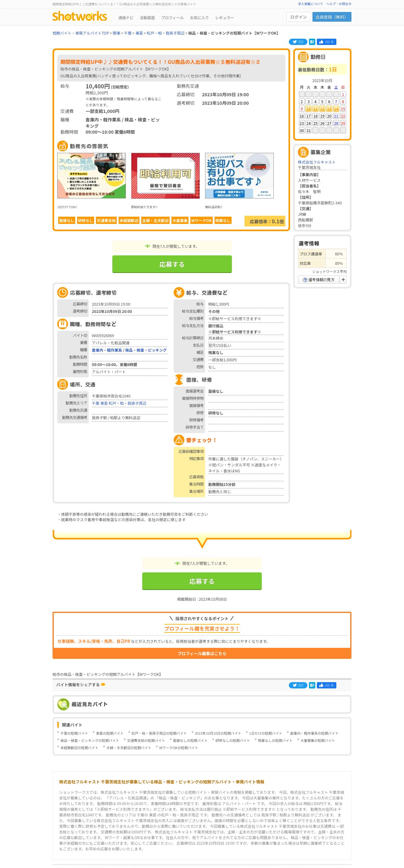Select October 12 on the calendar
This screenshot has width=404, height=868.
coord(323,109)
